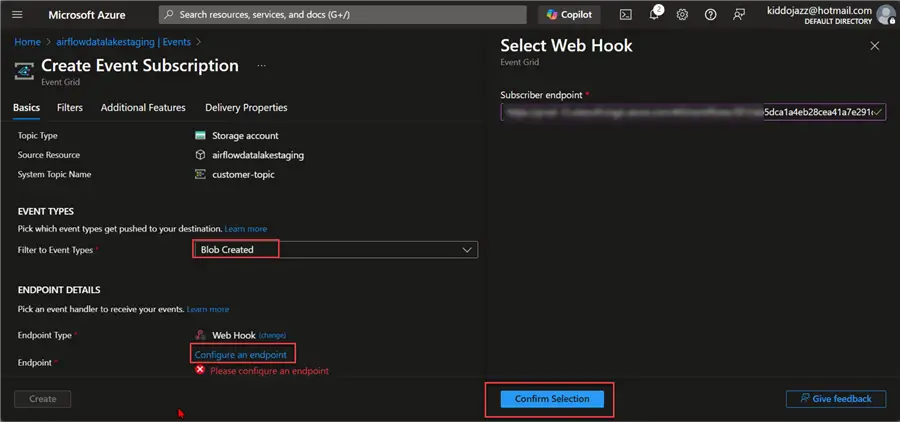
Task: Open the ellipsis menu beside Create Event Subscription
Action: click(261, 66)
